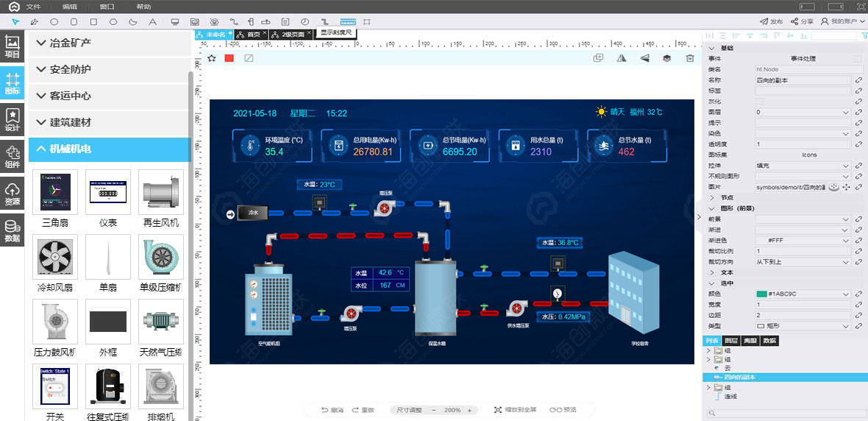The image size is (868, 421).
Task: Toggle link icon beside 名称 field
Action: click(858, 80)
